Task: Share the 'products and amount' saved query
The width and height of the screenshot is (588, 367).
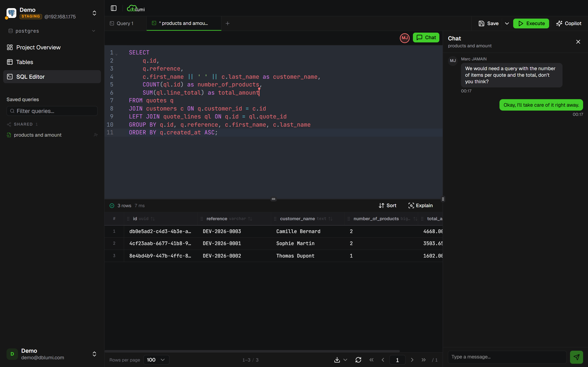Action: pyautogui.click(x=96, y=135)
